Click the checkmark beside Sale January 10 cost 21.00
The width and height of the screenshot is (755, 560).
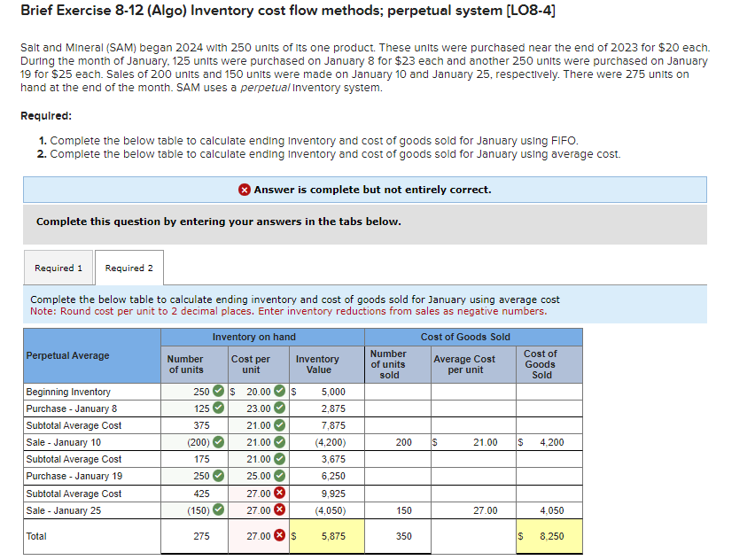[279, 442]
